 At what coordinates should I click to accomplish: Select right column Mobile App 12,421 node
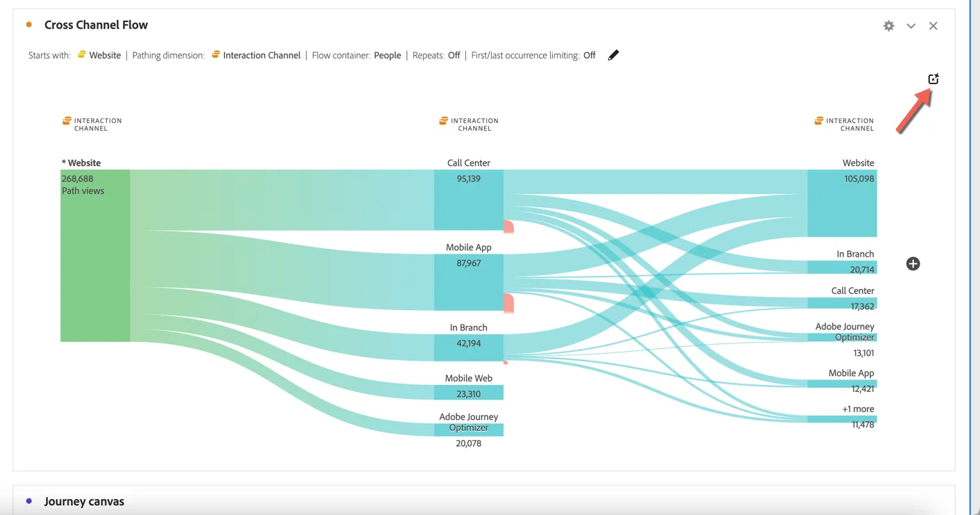point(842,384)
